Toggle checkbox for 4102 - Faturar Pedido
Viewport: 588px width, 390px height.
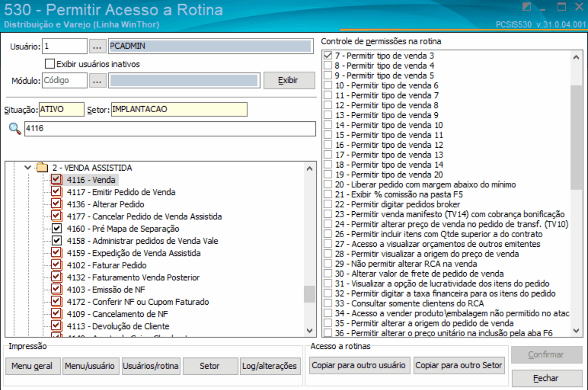pos(56,265)
